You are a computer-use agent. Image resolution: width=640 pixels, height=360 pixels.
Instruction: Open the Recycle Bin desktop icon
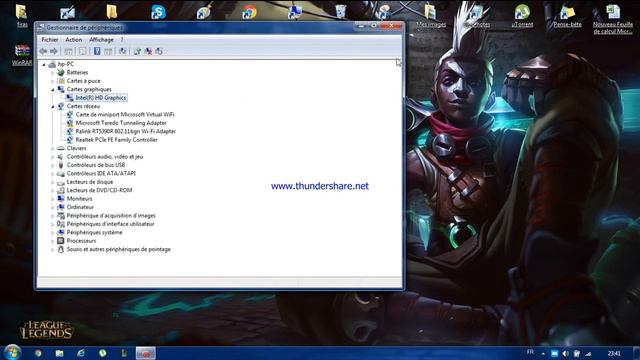tap(340, 11)
